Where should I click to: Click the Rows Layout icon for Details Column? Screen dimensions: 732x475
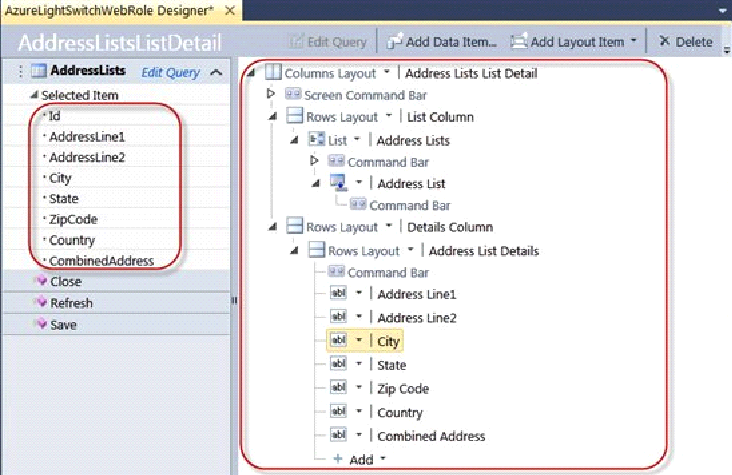(x=294, y=227)
